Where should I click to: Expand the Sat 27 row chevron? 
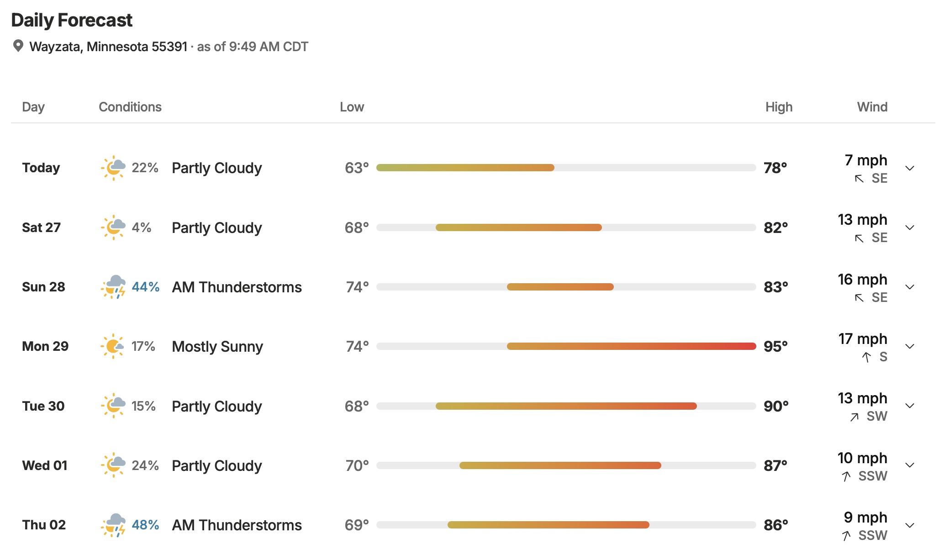coord(910,227)
